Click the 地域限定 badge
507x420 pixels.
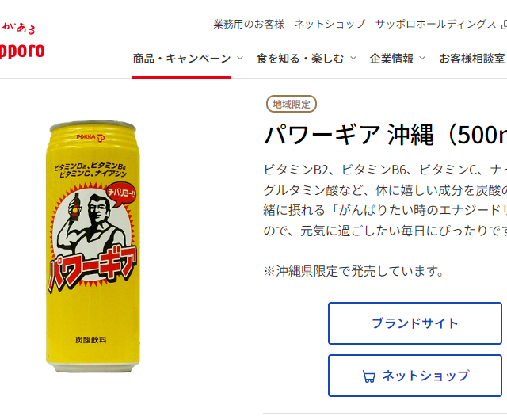pyautogui.click(x=291, y=104)
